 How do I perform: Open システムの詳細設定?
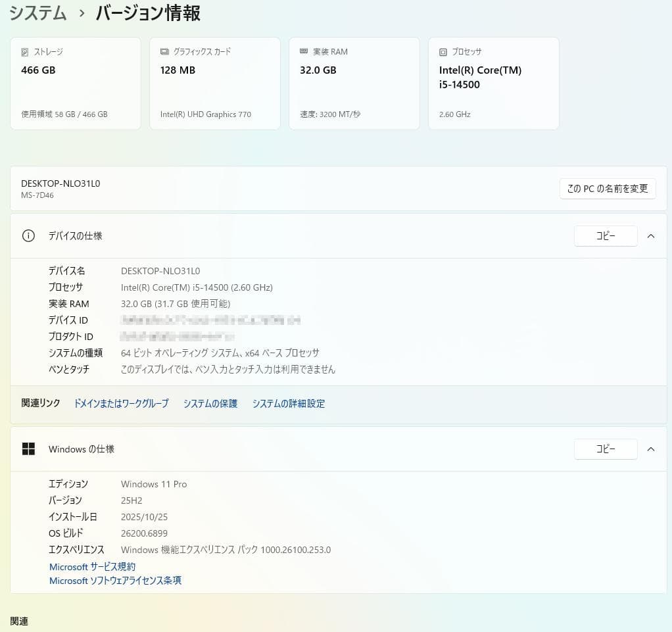(287, 403)
